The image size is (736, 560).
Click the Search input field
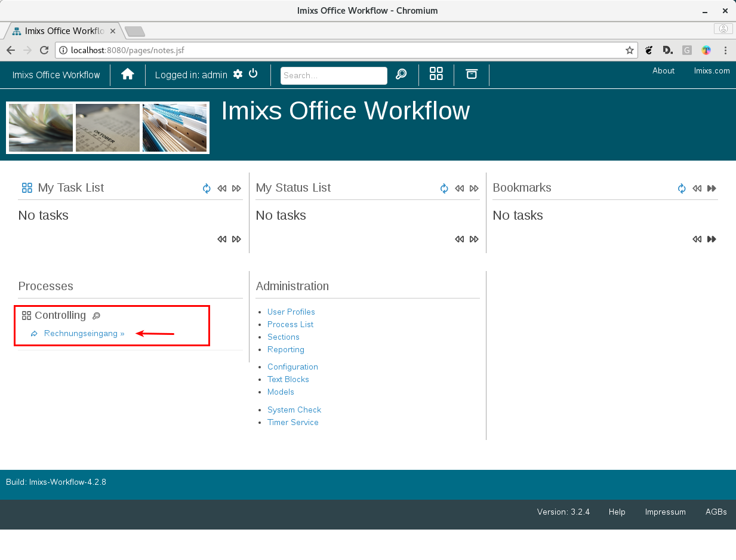point(334,76)
